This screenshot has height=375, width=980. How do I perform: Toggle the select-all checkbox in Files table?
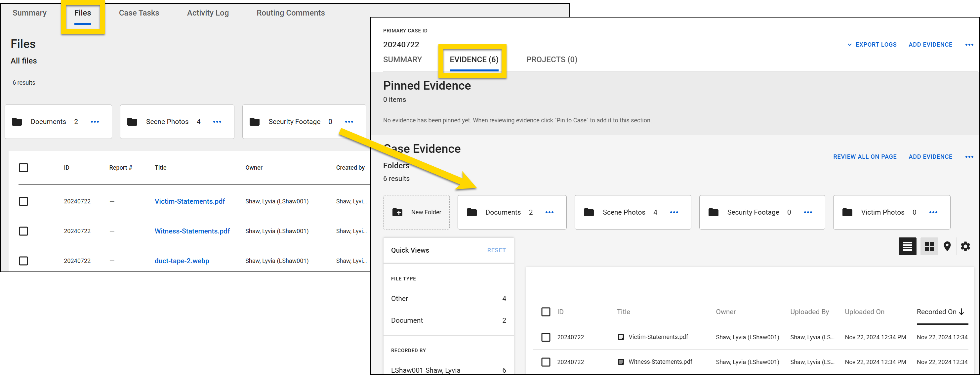23,167
